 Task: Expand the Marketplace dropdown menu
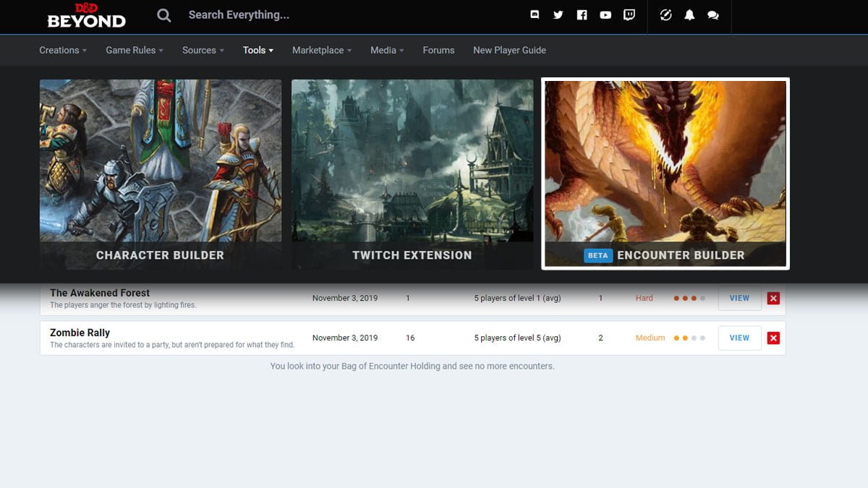[322, 50]
